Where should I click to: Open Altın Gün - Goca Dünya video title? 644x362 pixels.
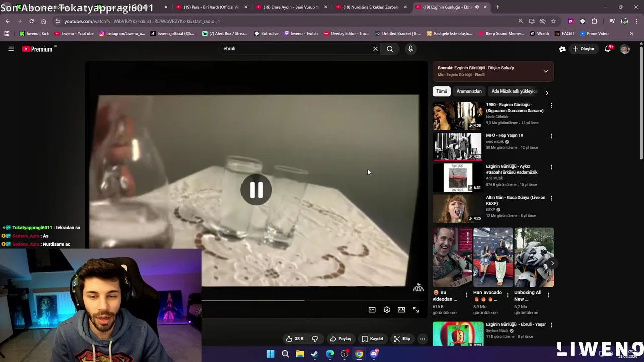click(515, 200)
